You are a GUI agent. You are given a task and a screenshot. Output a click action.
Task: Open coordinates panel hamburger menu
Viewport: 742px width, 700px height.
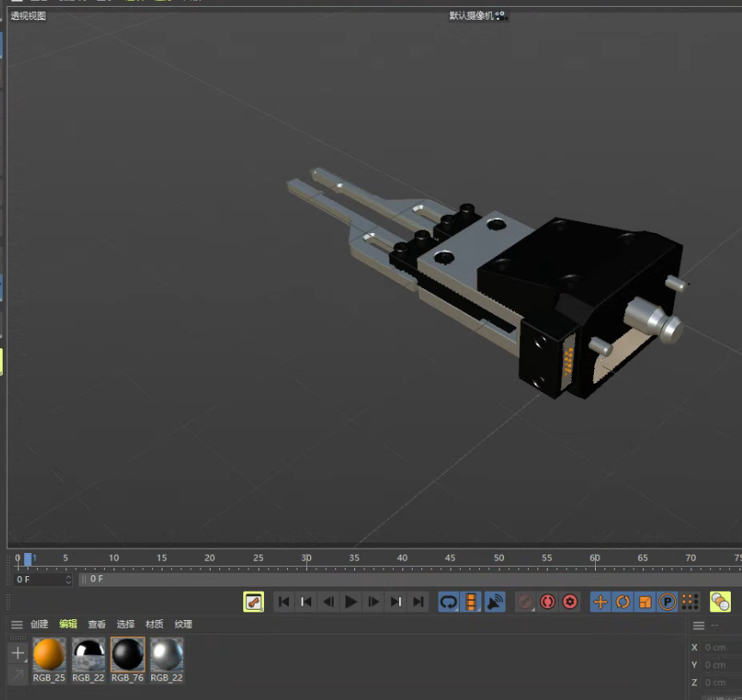[x=698, y=625]
